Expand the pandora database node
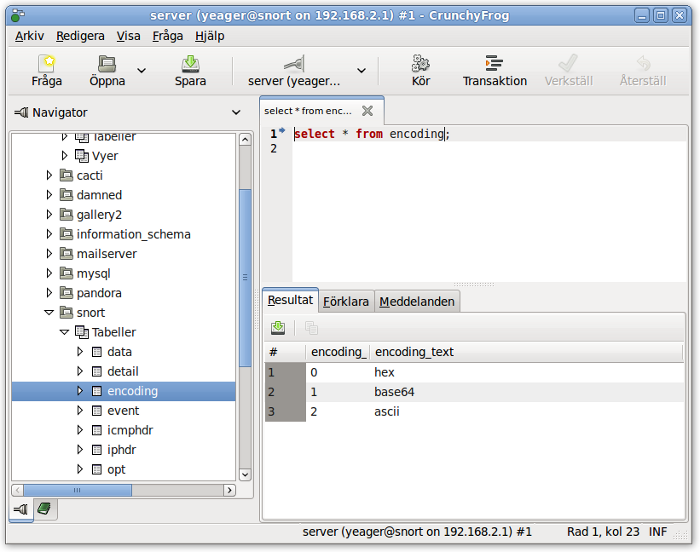This screenshot has width=700, height=552. 49,293
